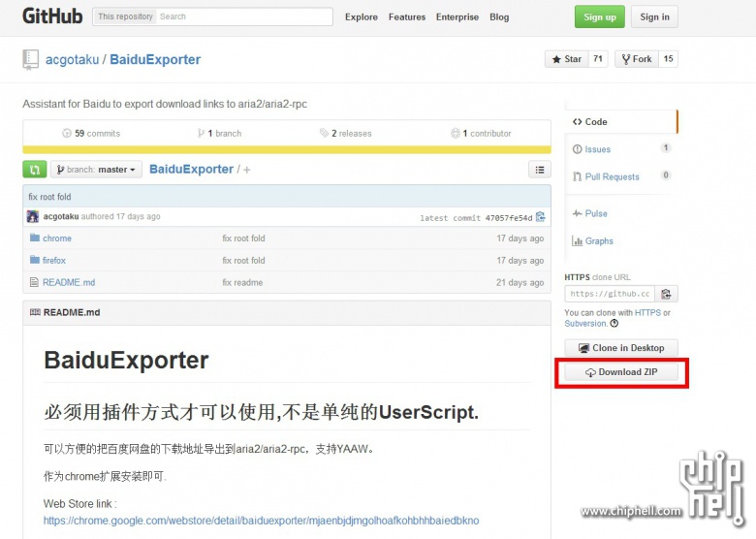Open the Chrome Web Store link
Screen dimensions: 756x539
(262, 521)
